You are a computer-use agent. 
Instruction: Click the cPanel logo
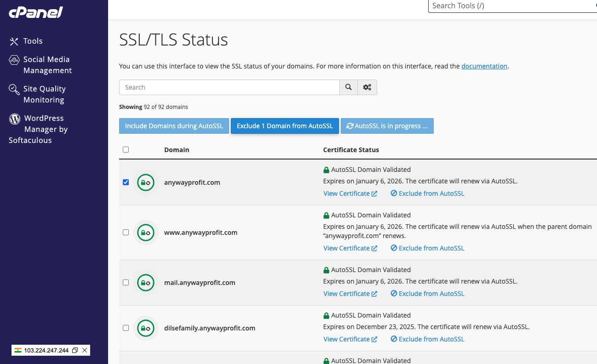35,12
